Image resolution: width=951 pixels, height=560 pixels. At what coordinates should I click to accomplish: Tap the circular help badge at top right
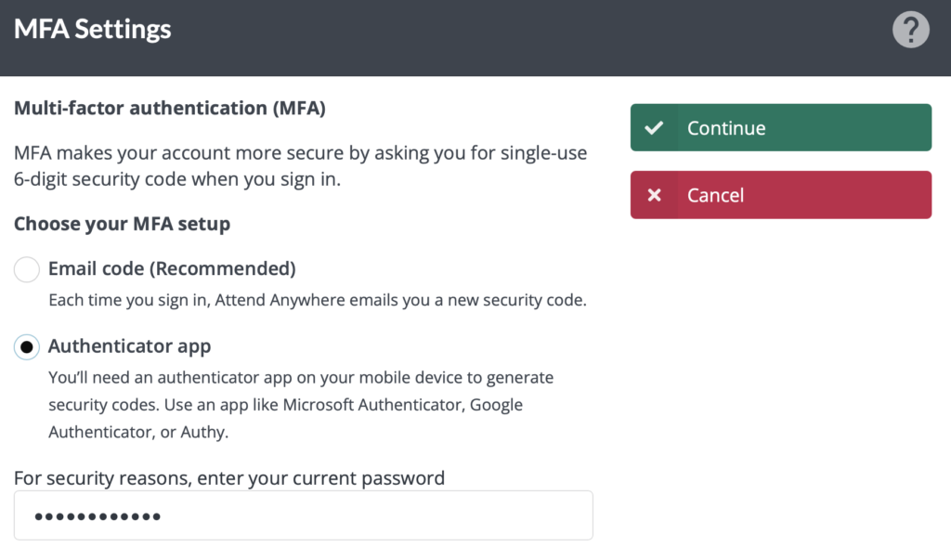click(x=911, y=29)
